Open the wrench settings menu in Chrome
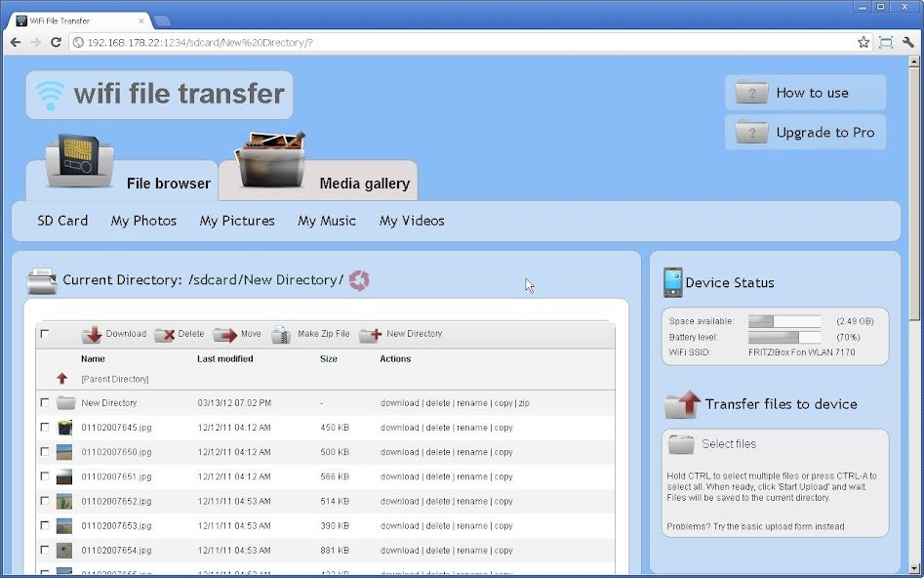This screenshot has height=578, width=924. pos(908,42)
